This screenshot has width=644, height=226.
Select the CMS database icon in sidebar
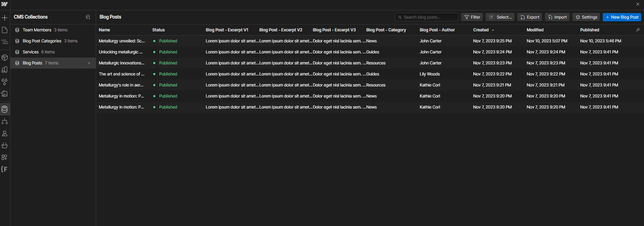tap(4, 109)
